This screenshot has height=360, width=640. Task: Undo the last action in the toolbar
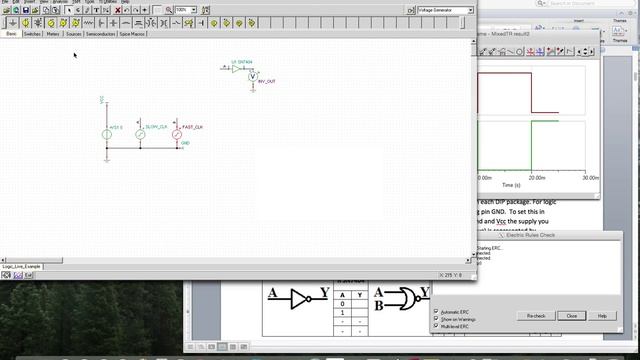(x=127, y=10)
